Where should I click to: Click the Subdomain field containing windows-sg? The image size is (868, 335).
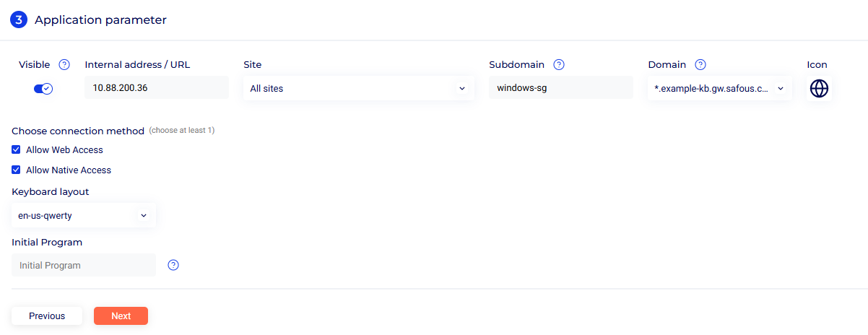pyautogui.click(x=560, y=88)
